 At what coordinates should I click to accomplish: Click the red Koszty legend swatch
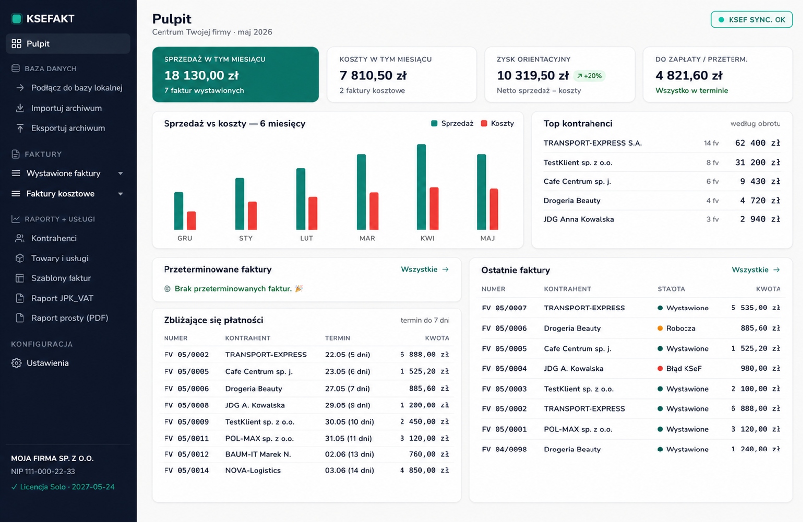click(x=484, y=124)
